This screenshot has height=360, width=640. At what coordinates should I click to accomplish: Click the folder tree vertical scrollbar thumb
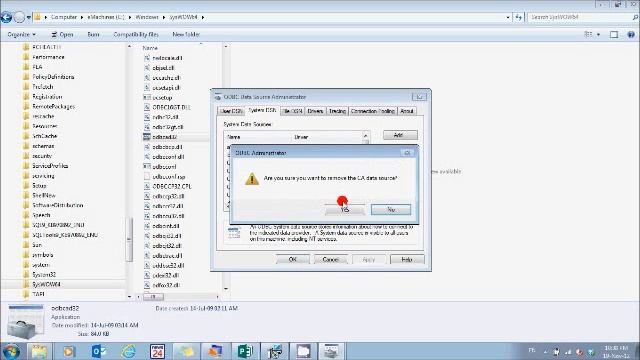(x=129, y=240)
